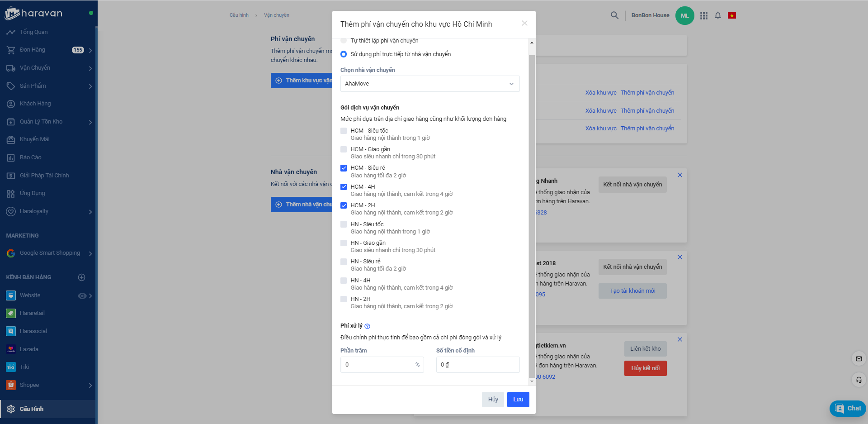Check the HCM - Siêu tốc option
Screen dimensions: 868x424
point(344,131)
